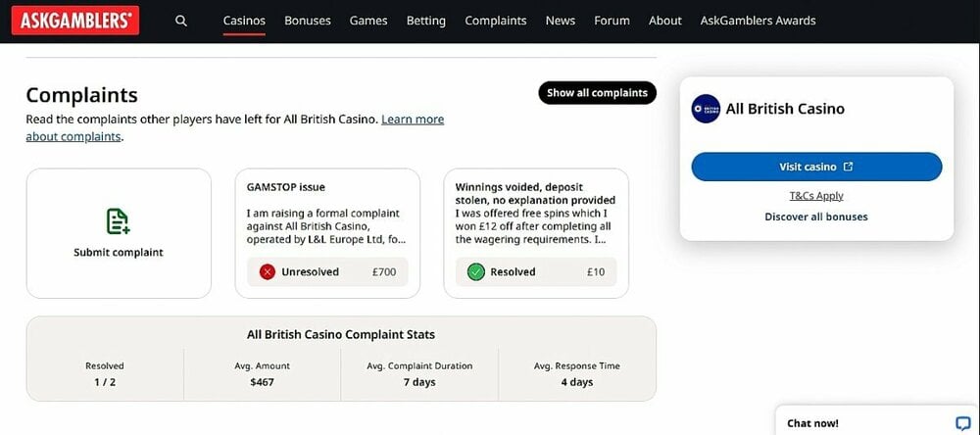The image size is (980, 435).
Task: Click the red Unresolved status icon
Action: pos(267,272)
